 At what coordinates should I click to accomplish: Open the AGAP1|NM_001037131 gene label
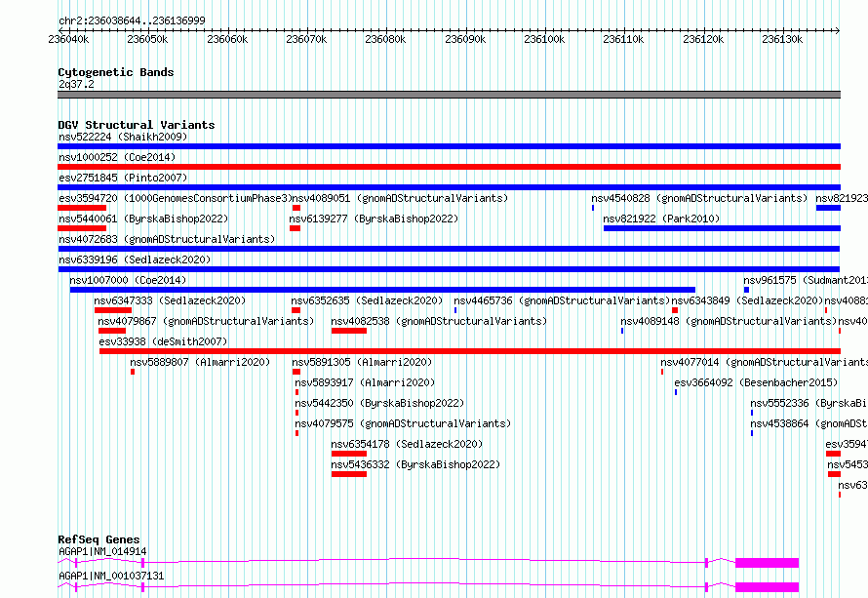111,576
